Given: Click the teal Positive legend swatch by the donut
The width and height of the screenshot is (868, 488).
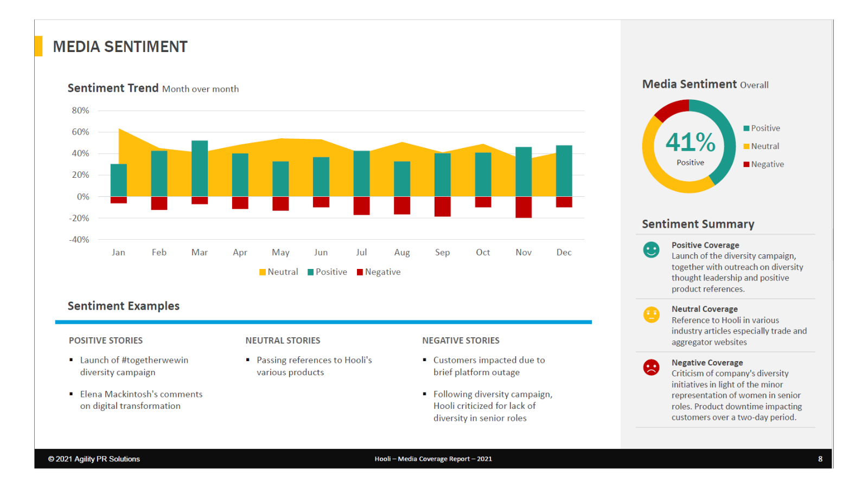Looking at the screenshot, I should (x=746, y=129).
